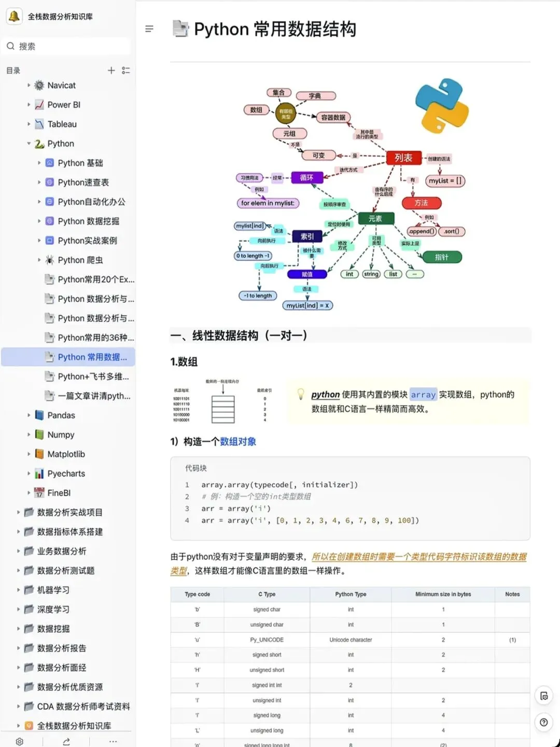
Task: Expand the Navicat tree node arrow
Action: coord(29,85)
